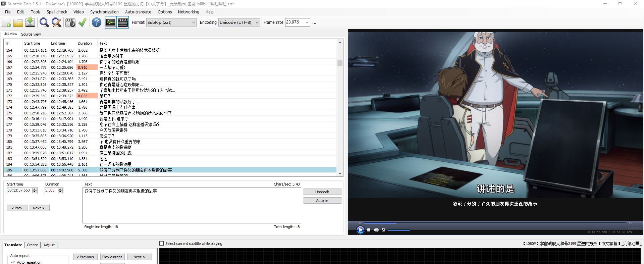The height and width of the screenshot is (264, 644).
Task: Click the Start time field 00:13:57.660
Action: [19, 190]
